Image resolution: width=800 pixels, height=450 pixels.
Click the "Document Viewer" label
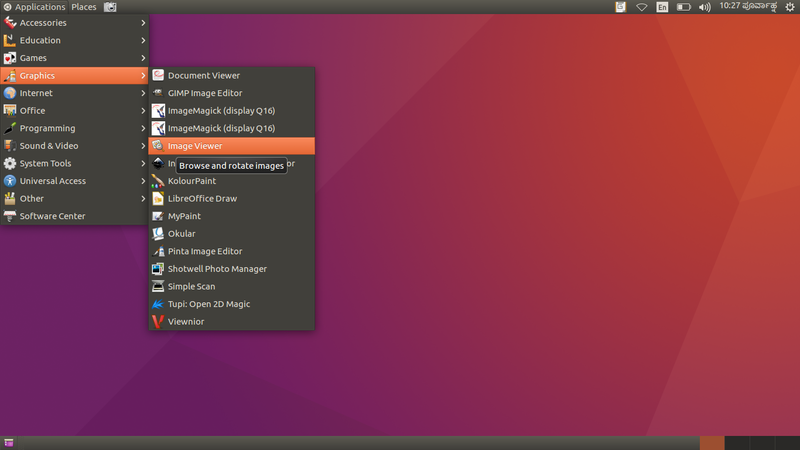pos(204,76)
